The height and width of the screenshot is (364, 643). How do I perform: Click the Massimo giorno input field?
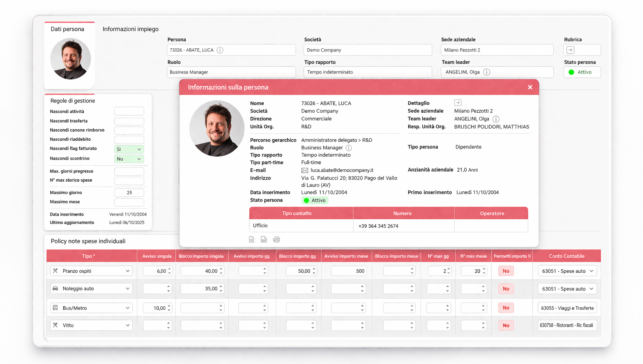pos(129,193)
